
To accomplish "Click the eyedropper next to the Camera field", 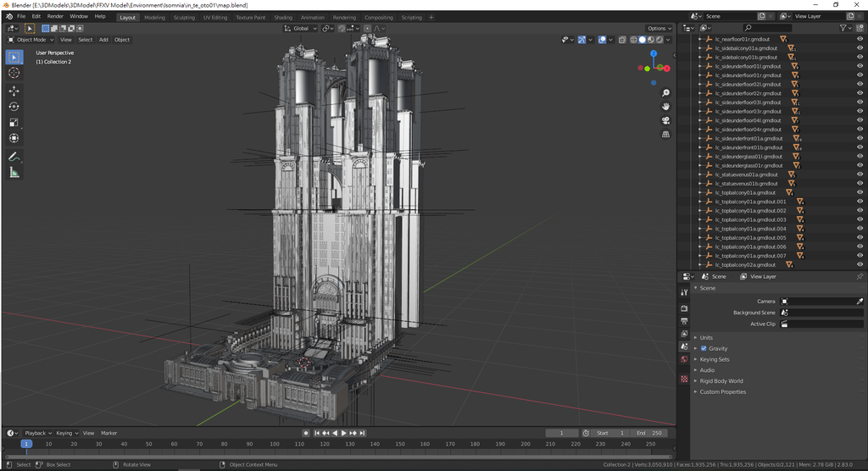I will pyautogui.click(x=860, y=302).
